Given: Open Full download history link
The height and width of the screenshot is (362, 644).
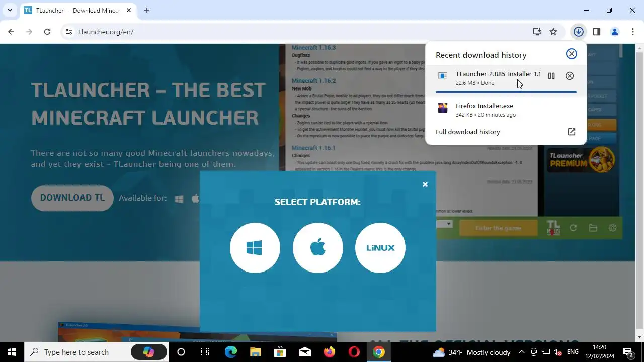Looking at the screenshot, I should [468, 132].
